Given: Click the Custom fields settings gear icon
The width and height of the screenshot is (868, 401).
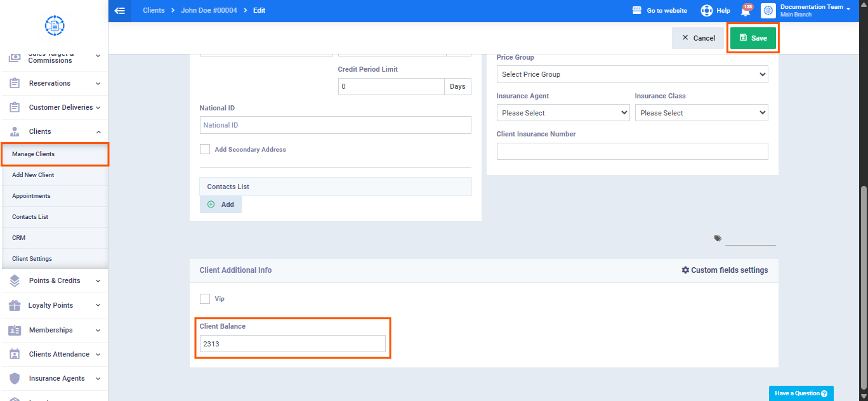Looking at the screenshot, I should pos(685,270).
